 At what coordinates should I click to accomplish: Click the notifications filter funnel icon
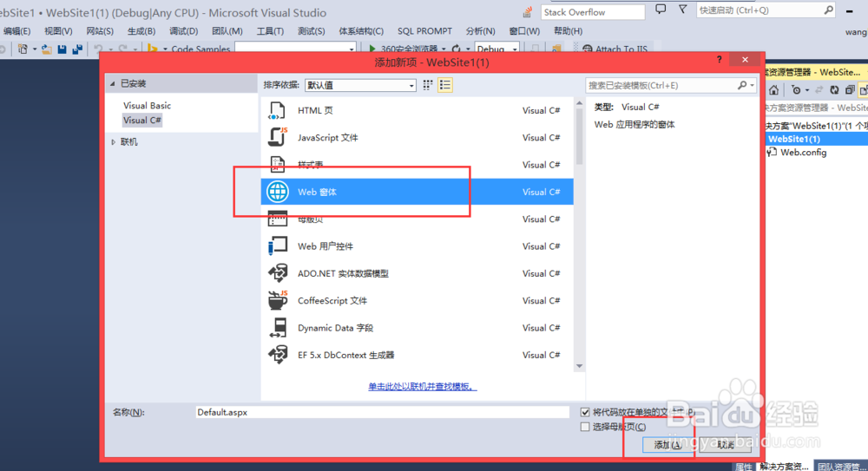pyautogui.click(x=682, y=10)
